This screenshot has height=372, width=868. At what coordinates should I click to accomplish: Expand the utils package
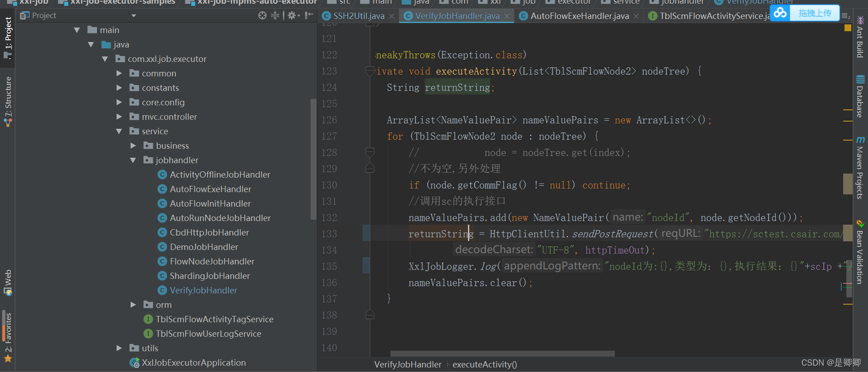coord(119,348)
